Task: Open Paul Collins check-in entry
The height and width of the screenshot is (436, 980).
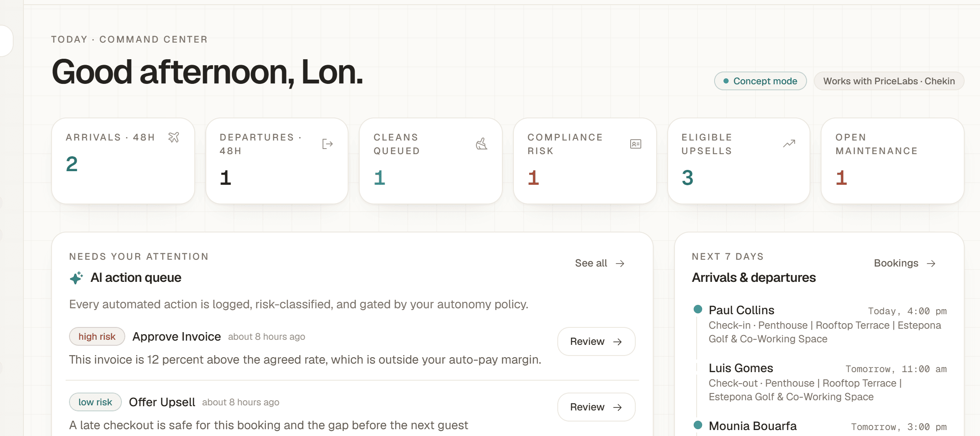Action: (821, 324)
